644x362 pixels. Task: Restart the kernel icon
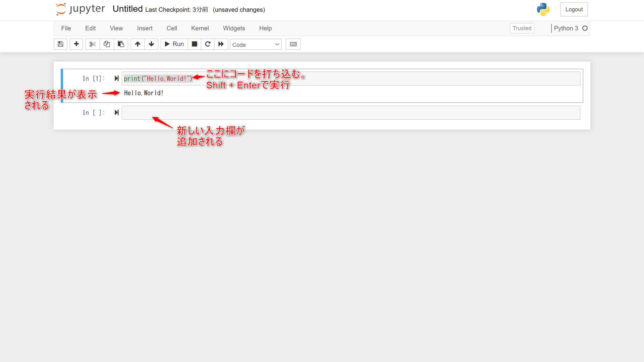208,44
